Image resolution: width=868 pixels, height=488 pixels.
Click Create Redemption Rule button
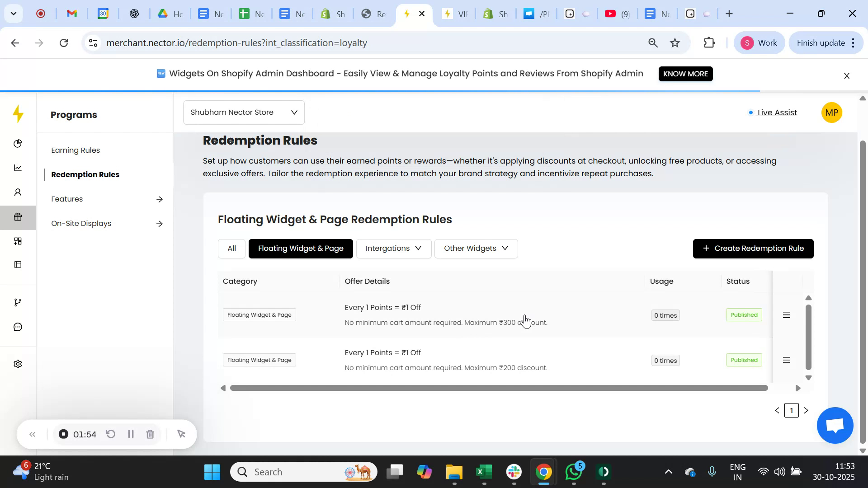(753, 249)
